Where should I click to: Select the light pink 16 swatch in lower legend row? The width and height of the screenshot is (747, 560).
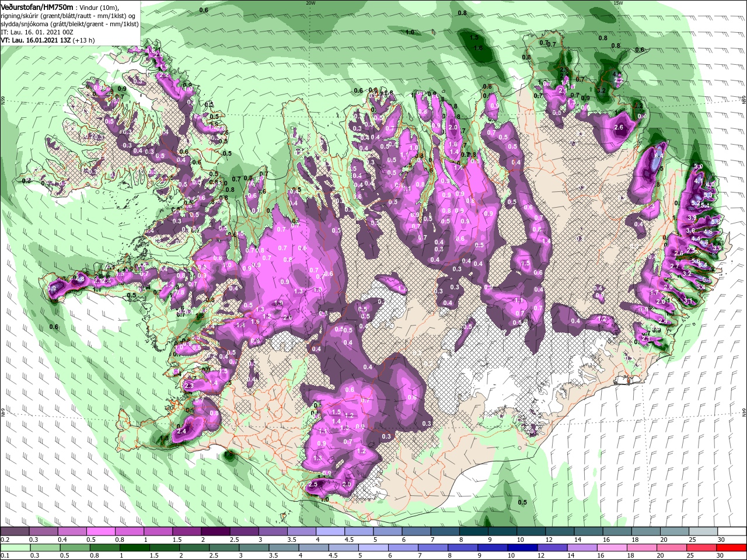pos(612,548)
